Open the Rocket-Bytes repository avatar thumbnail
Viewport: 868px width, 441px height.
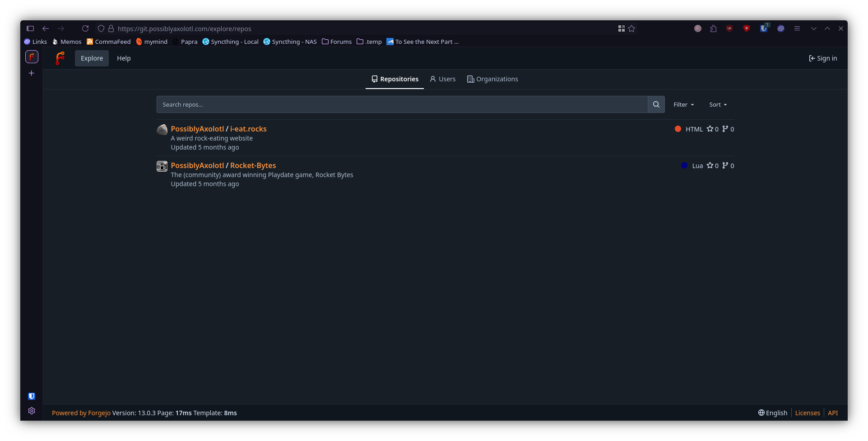point(162,166)
